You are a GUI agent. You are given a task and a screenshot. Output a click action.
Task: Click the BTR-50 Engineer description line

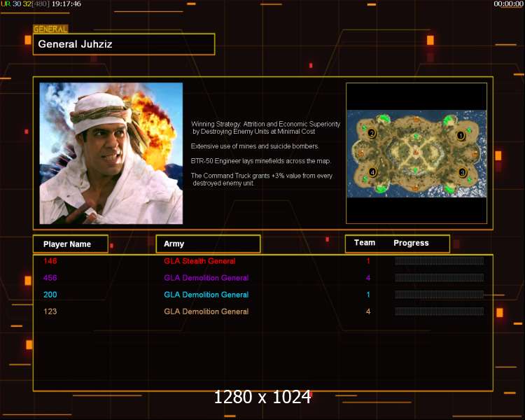click(261, 161)
